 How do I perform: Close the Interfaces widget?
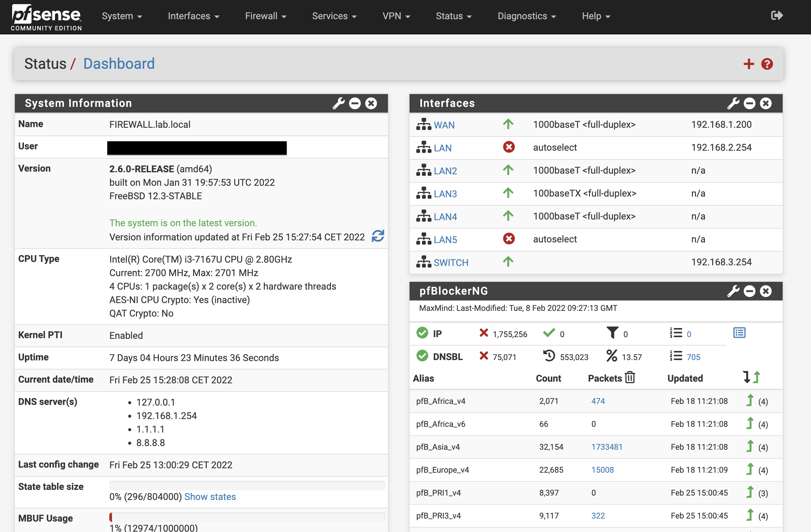pyautogui.click(x=766, y=103)
